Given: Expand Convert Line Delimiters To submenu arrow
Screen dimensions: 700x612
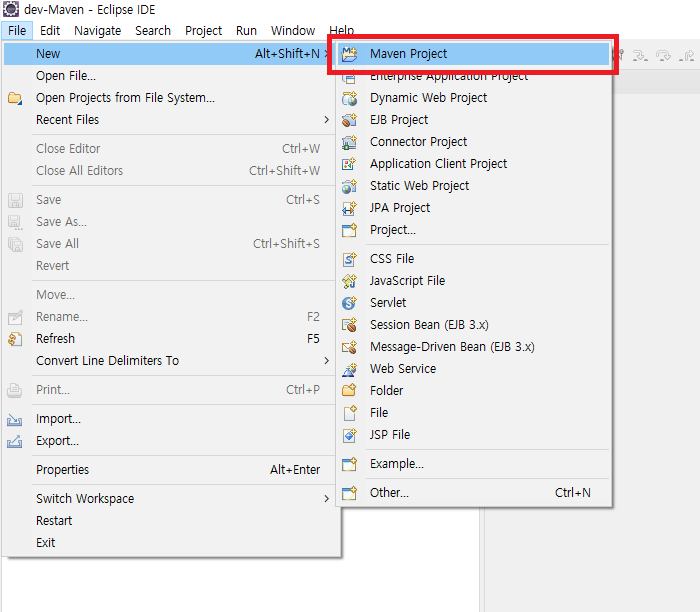Looking at the screenshot, I should tap(326, 361).
